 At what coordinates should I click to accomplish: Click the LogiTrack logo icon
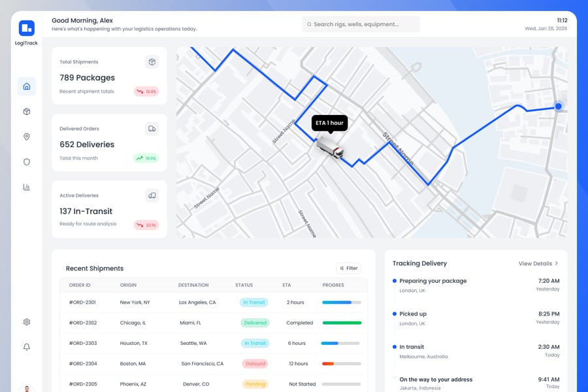26,28
